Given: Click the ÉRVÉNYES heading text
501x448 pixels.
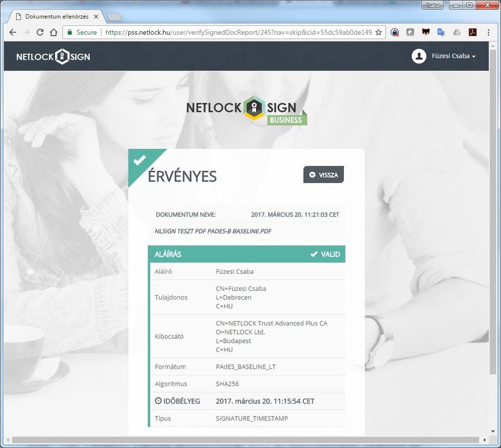Looking at the screenshot, I should (182, 176).
